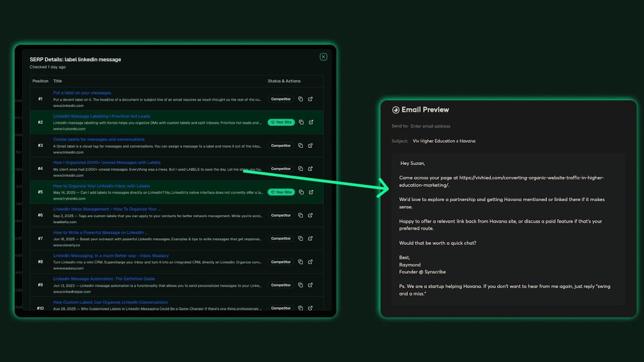Click the Title column header
Viewport: 644px width, 362px height.
pos(57,81)
